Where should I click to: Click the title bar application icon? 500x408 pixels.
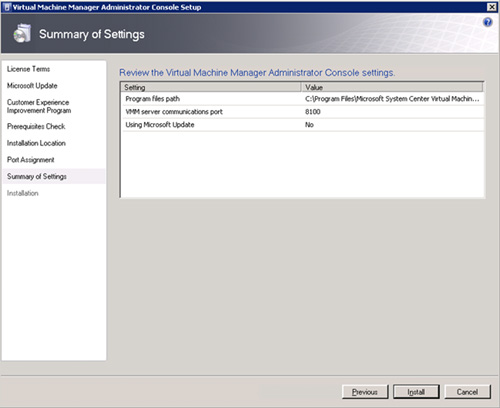tap(7, 7)
